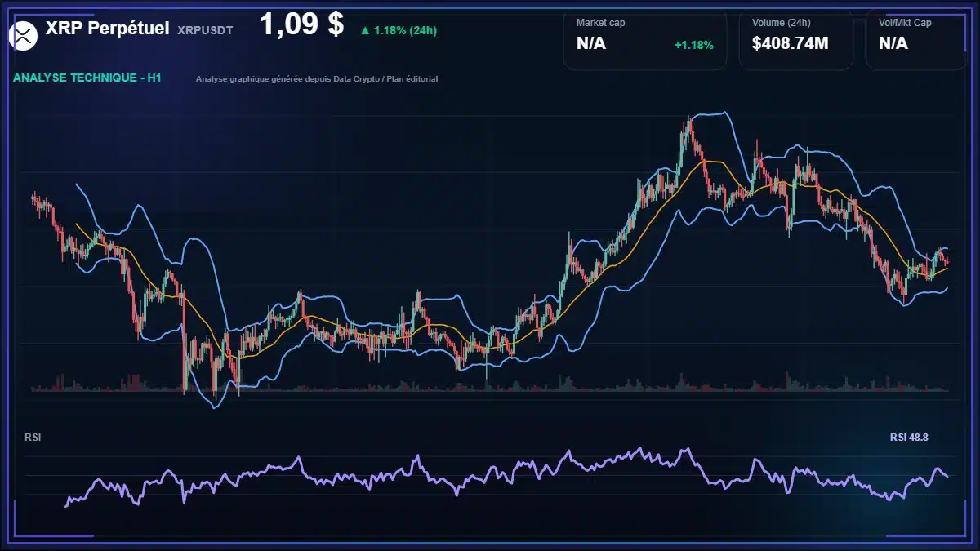Open the Market cap card
Image resolution: width=980 pixels, height=551 pixels.
(x=645, y=39)
